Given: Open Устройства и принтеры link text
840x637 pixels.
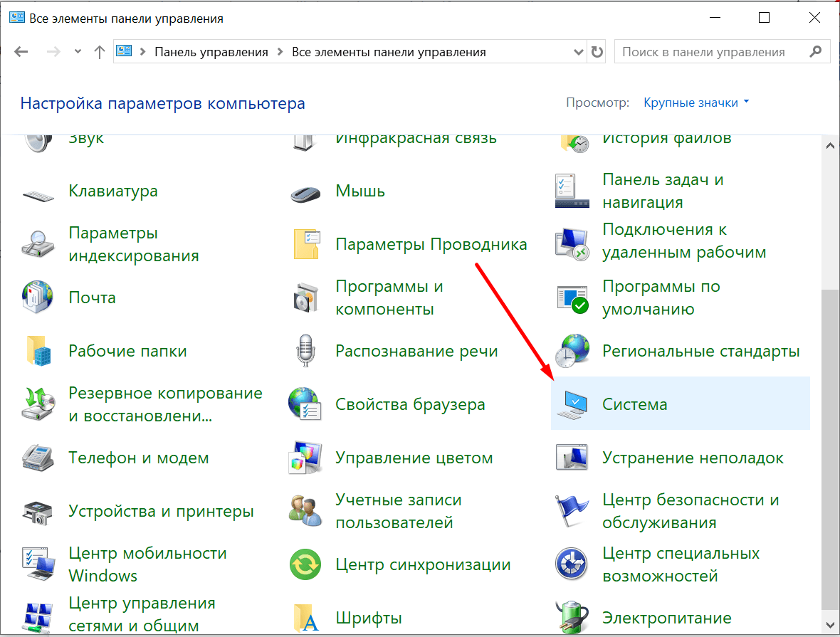Looking at the screenshot, I should pyautogui.click(x=162, y=512).
